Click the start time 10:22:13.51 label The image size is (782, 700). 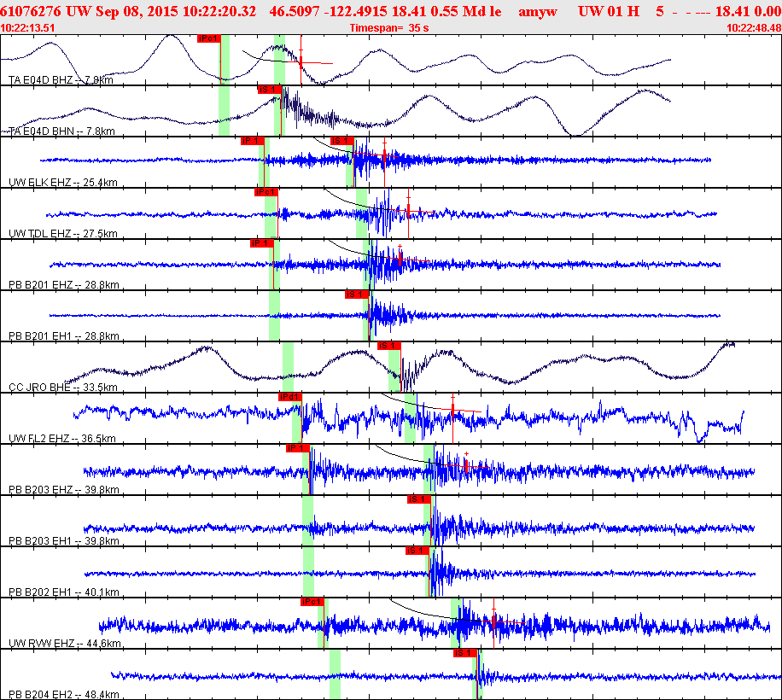[x=28, y=27]
